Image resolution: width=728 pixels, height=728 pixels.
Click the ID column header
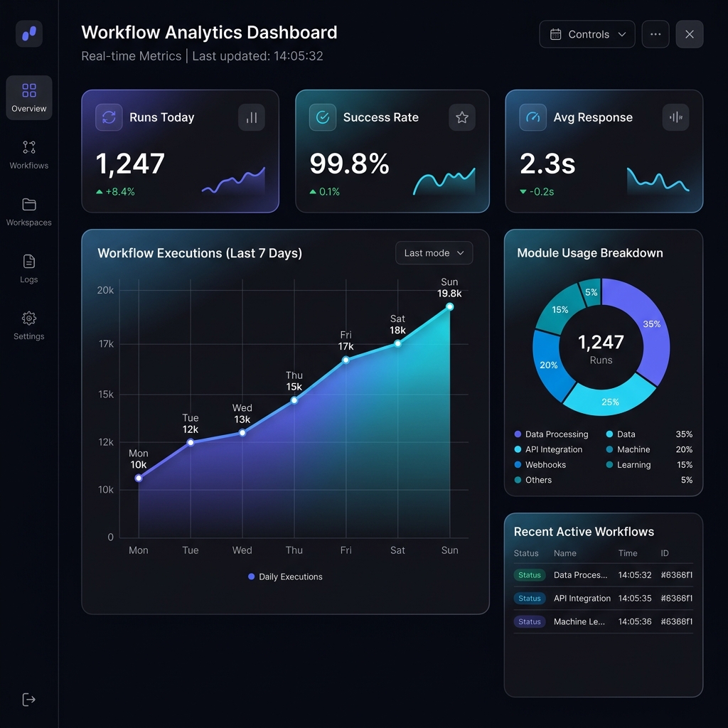pos(665,553)
